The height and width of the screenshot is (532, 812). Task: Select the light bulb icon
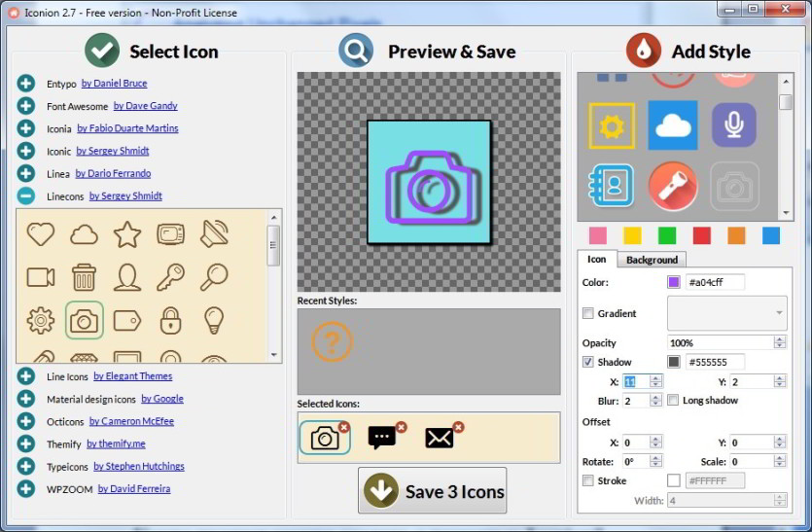(214, 320)
